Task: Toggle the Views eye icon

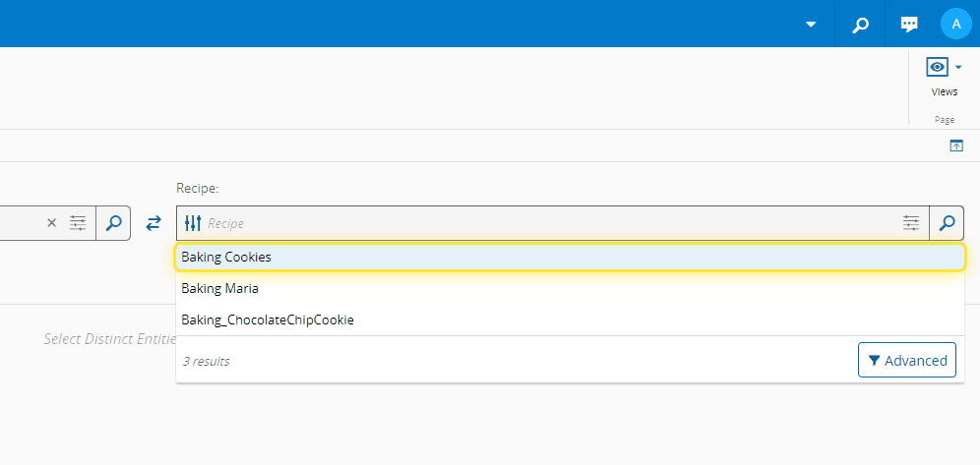Action: point(937,67)
